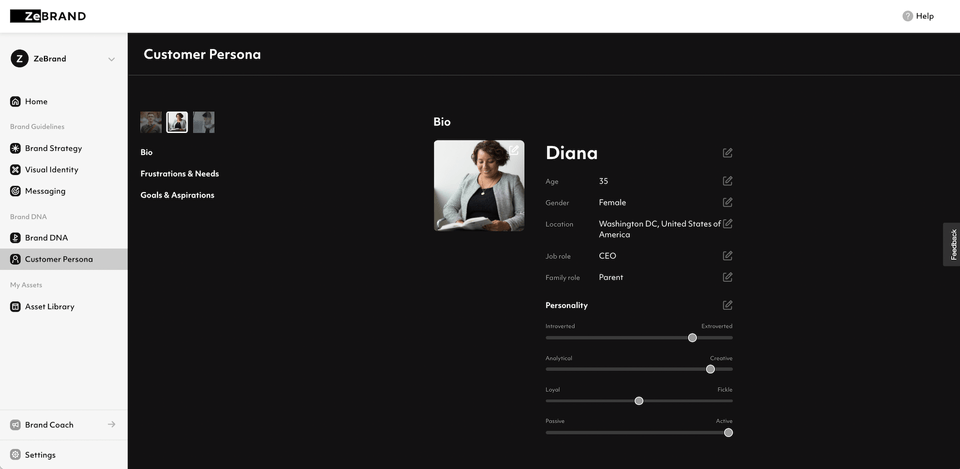Click the Loyal–Fickle slider handle

click(639, 401)
